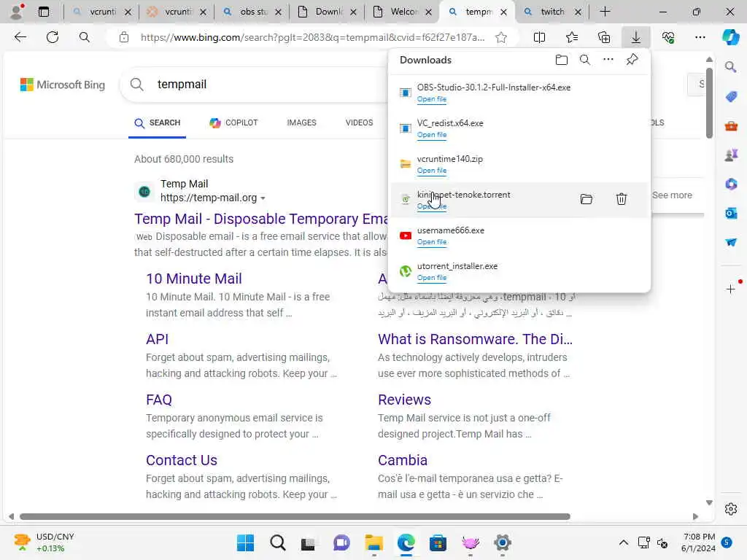
Task: Open file OBS-Studio-30.1.2-Full-Installer-x64.exe
Action: pyautogui.click(x=432, y=99)
